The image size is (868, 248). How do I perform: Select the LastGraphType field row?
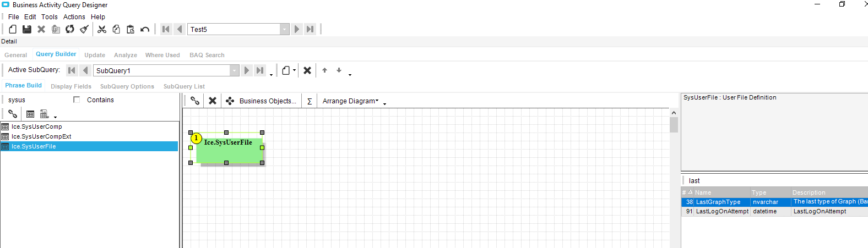pos(774,202)
